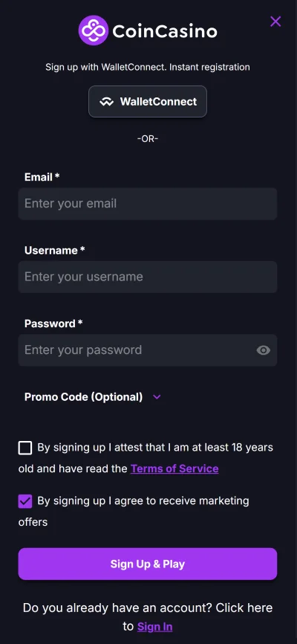Image resolution: width=297 pixels, height=644 pixels.
Task: Focus the Enter your username field
Action: [x=148, y=277]
